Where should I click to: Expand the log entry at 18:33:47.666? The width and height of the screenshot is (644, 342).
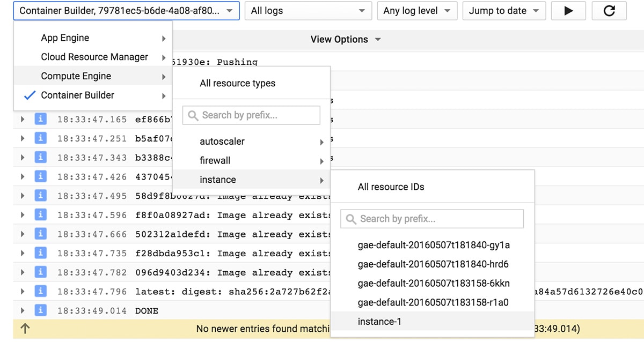pyautogui.click(x=23, y=234)
